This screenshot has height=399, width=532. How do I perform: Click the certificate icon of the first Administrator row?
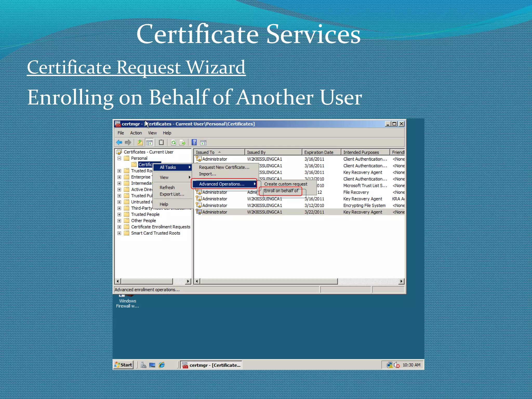click(x=199, y=159)
